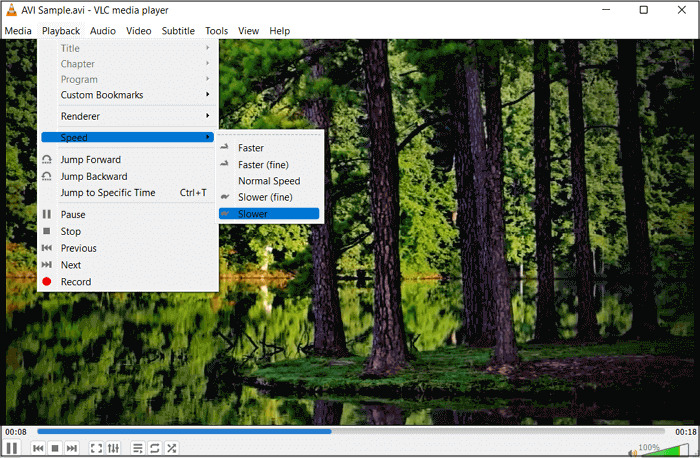This screenshot has width=700, height=458.
Task: Open the Video menu
Action: pyautogui.click(x=138, y=31)
